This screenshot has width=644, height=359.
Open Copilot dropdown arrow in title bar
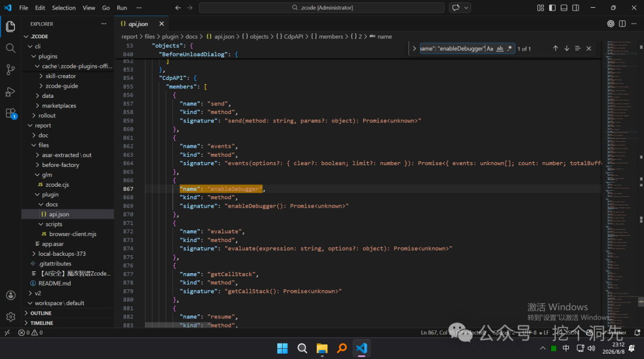click(466, 8)
